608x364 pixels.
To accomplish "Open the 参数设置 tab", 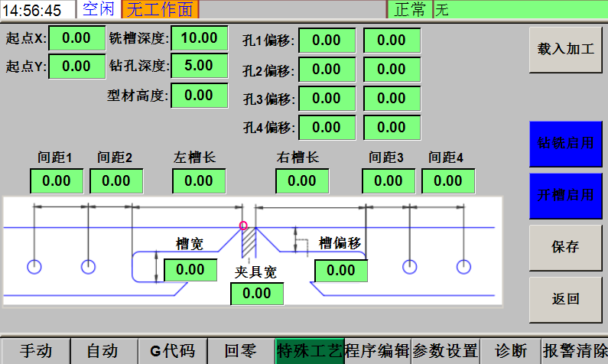I will point(445,351).
